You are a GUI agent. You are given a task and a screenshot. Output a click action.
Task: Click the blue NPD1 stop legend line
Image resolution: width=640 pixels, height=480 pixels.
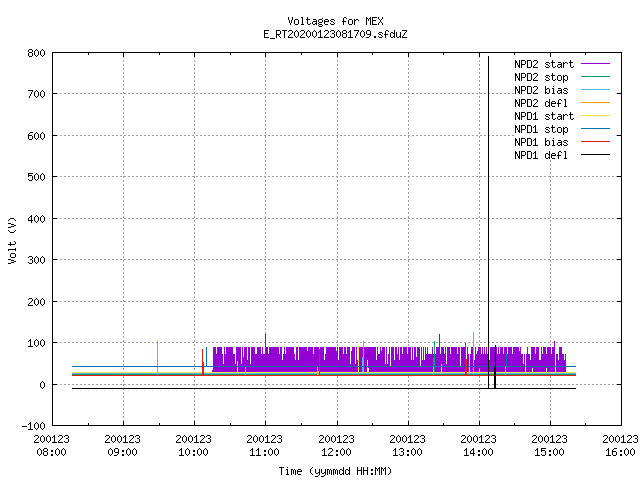point(596,129)
